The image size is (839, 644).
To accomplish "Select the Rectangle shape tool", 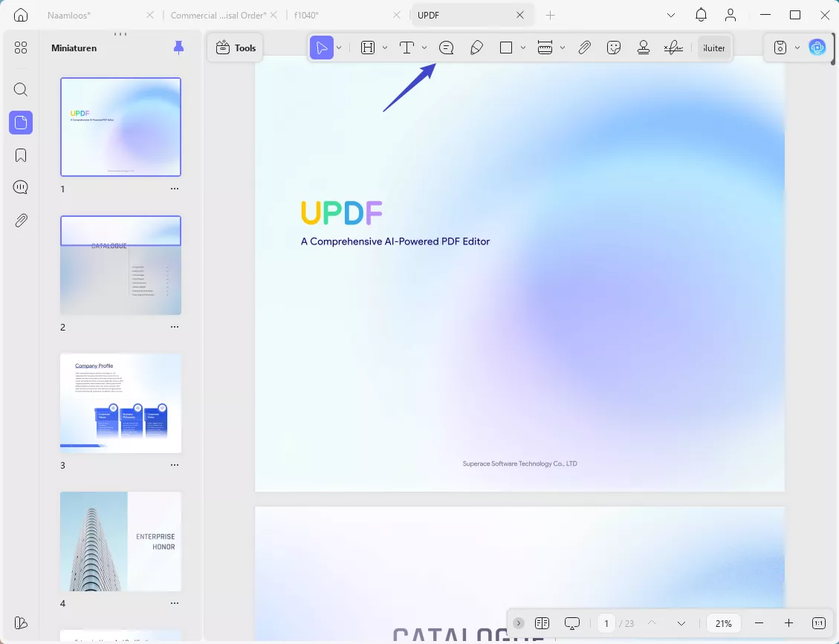I will 505,48.
